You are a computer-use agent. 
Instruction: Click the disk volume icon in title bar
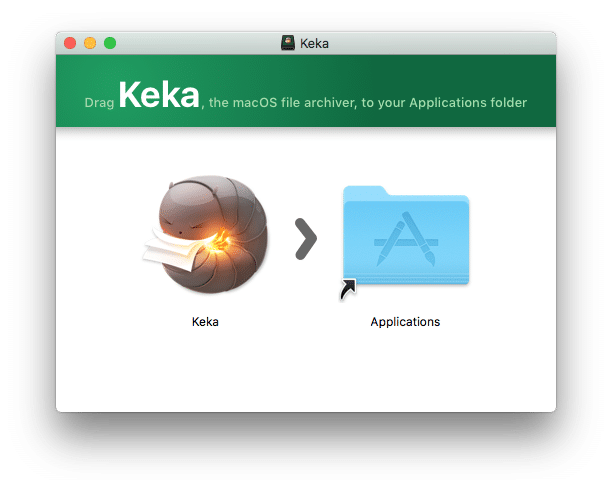(289, 44)
